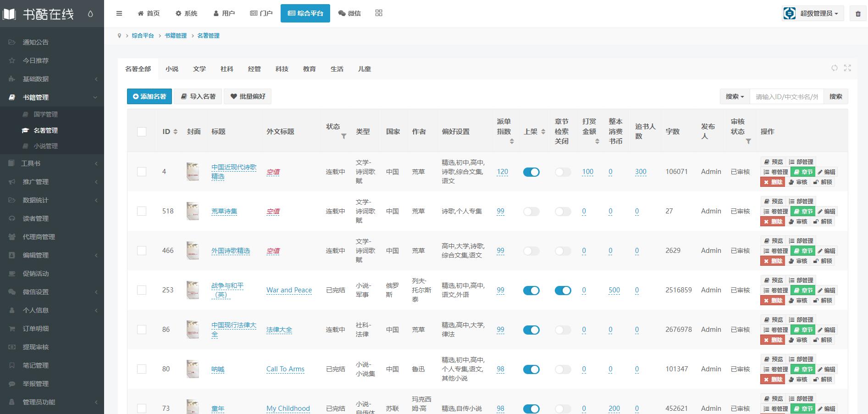Turn off the 上架 toggle for 中国近现代诗歌精选
Image resolution: width=868 pixels, height=414 pixels.
click(x=531, y=172)
